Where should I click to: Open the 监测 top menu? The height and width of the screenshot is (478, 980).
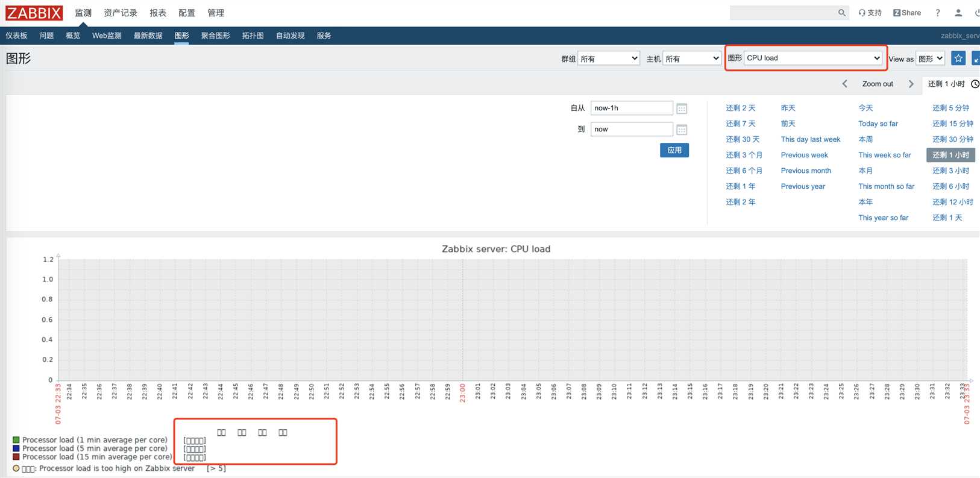pyautogui.click(x=83, y=13)
